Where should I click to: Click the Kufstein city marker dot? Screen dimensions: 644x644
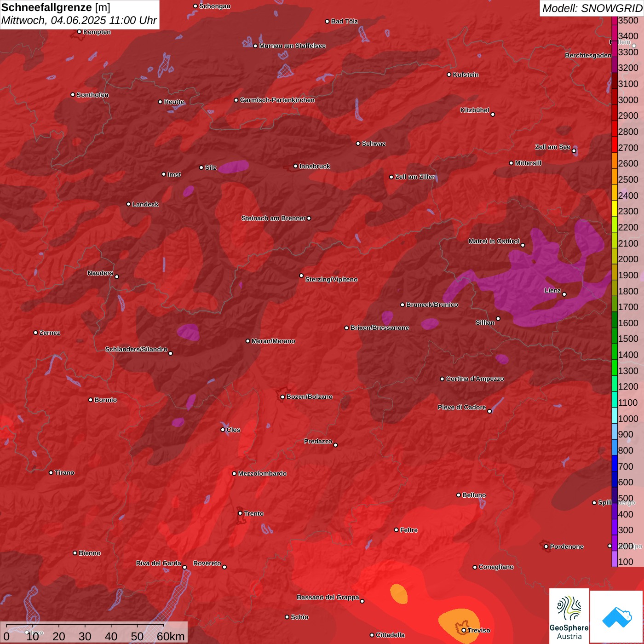(449, 75)
